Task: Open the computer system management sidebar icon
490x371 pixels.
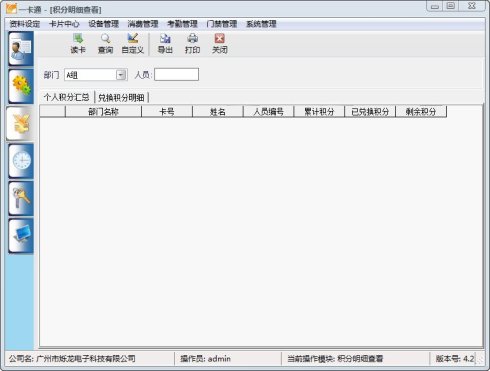Action: 21,236
